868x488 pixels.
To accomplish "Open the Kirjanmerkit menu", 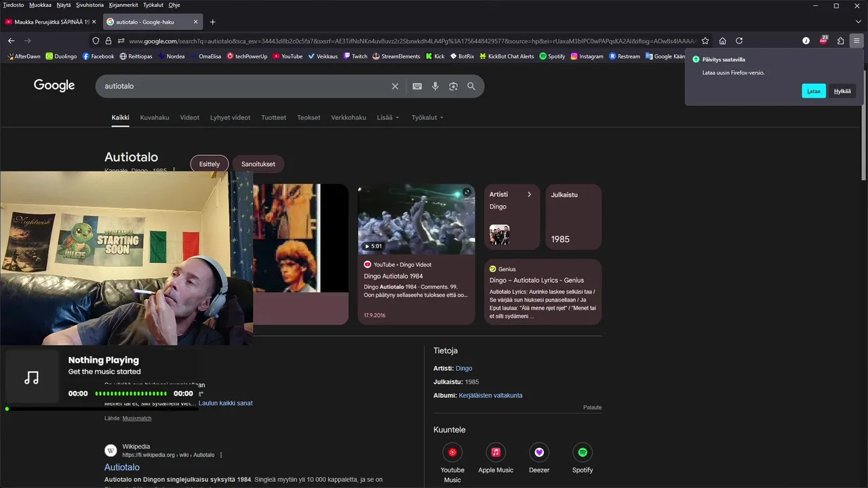I will (123, 5).
